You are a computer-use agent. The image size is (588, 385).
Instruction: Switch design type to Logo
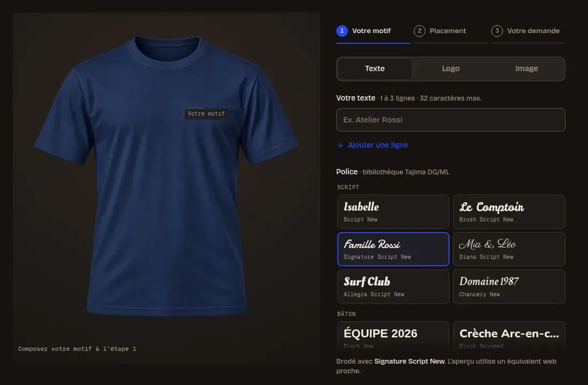pyautogui.click(x=451, y=68)
